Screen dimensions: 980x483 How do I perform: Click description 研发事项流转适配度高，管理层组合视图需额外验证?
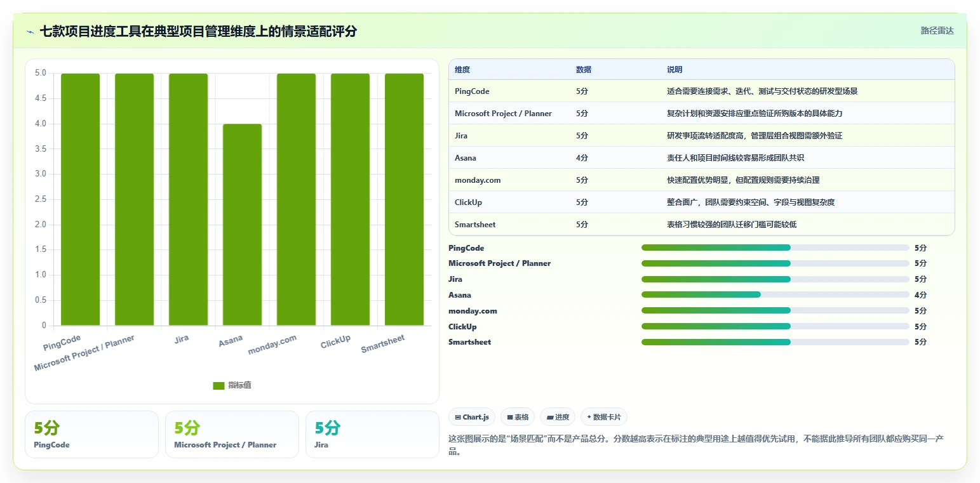tap(755, 136)
